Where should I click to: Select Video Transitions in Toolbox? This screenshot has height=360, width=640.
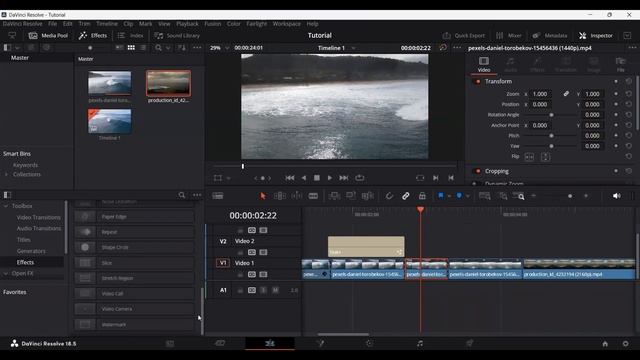click(38, 218)
